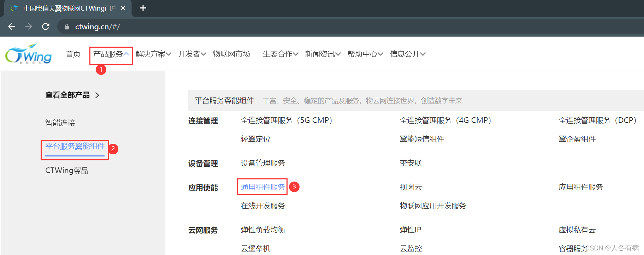This screenshot has height=255, width=644.
Task: Click the arrow next to 查看全部产品
Action: [x=97, y=95]
